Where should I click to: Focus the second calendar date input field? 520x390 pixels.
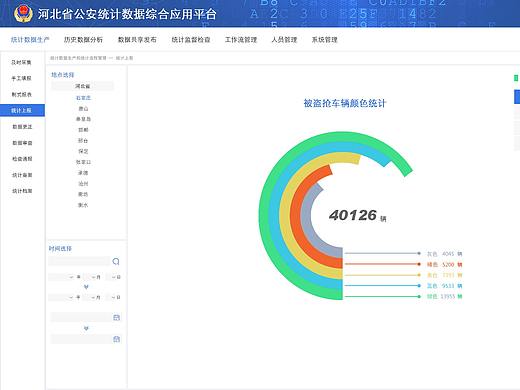click(81, 339)
